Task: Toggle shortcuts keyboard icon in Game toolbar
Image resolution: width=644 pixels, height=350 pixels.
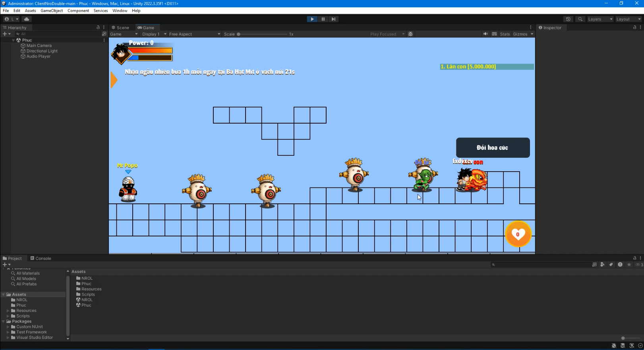Action: coord(494,34)
